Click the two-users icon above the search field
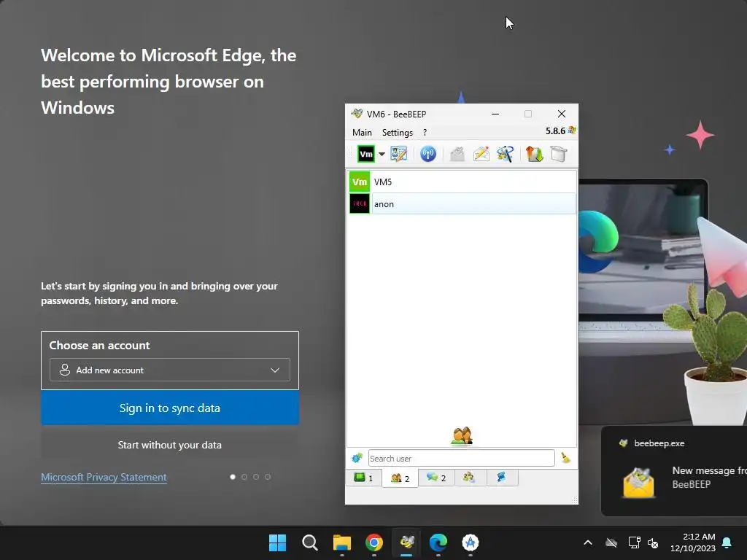Screen dimensions: 747x560 tap(461, 436)
